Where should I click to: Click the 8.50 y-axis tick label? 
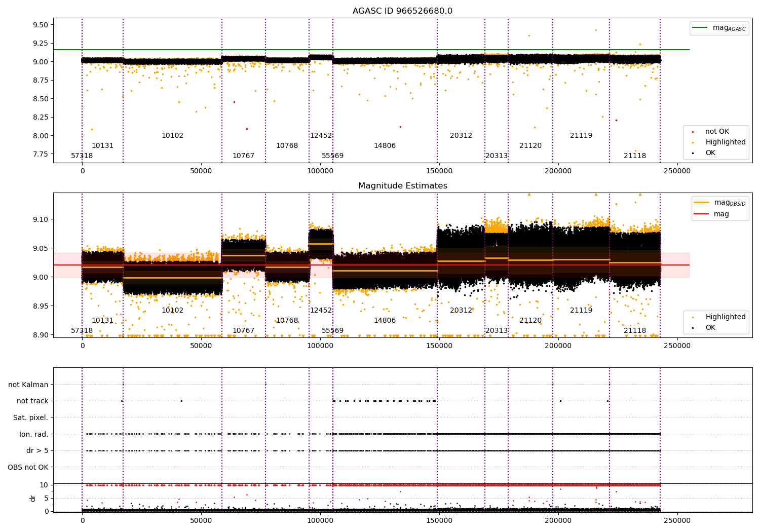point(41,99)
